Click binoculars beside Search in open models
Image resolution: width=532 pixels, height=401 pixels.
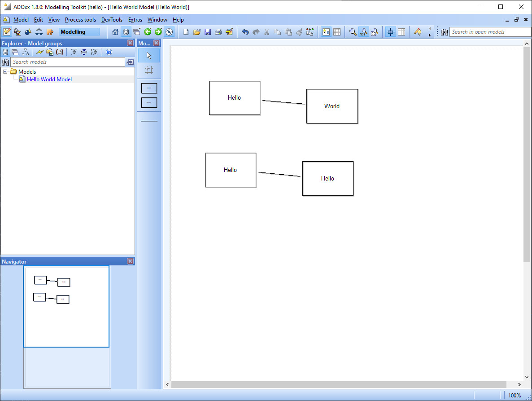pos(445,32)
